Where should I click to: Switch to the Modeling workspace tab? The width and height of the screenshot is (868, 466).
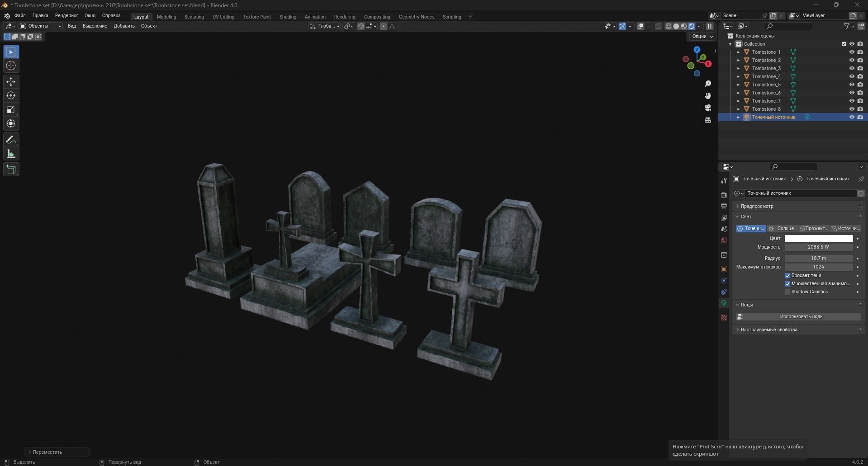[166, 17]
